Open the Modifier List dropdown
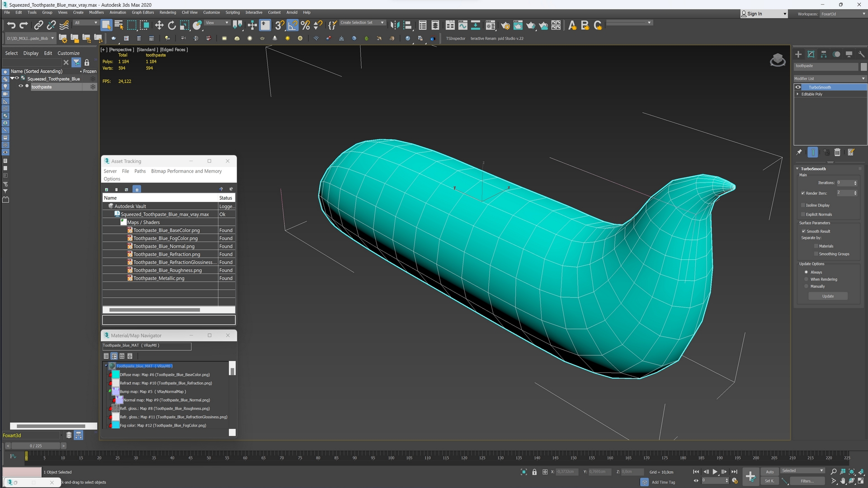This screenshot has height=488, width=868. coord(830,79)
